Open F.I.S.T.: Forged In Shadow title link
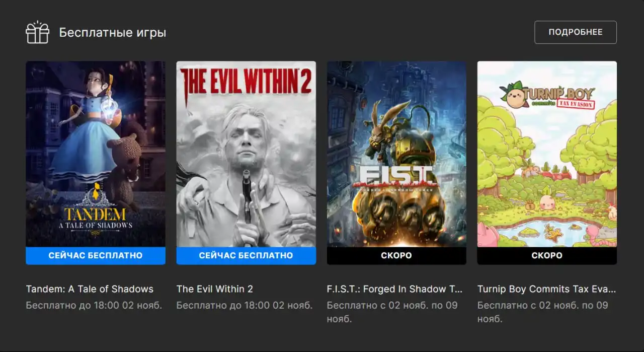This screenshot has width=644, height=352. [394, 289]
